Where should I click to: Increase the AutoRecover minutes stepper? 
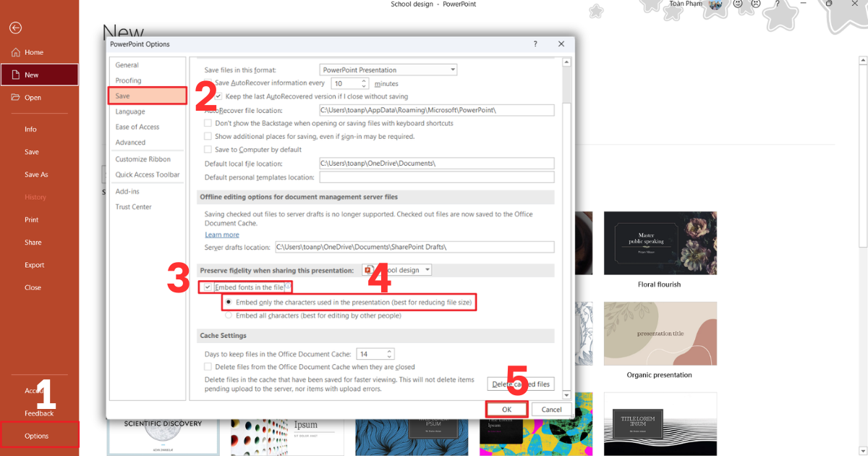[365, 81]
